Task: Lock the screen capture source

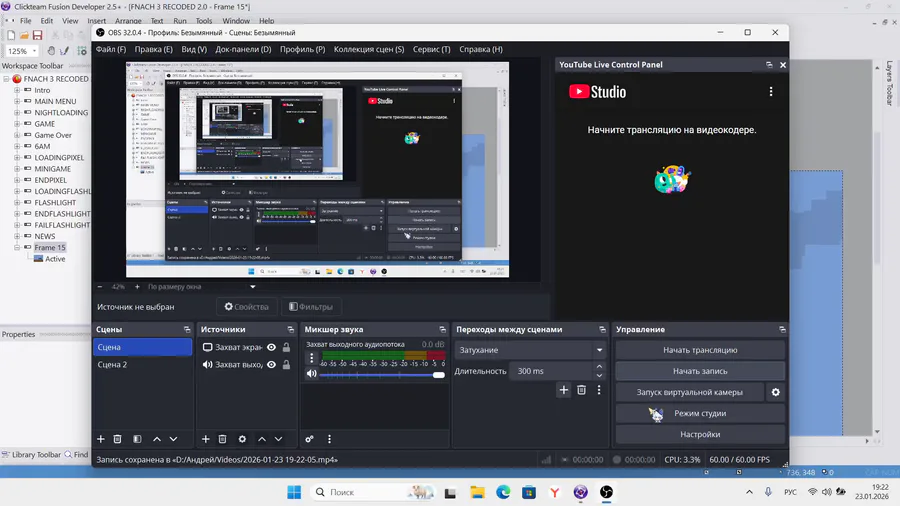Action: (x=286, y=347)
